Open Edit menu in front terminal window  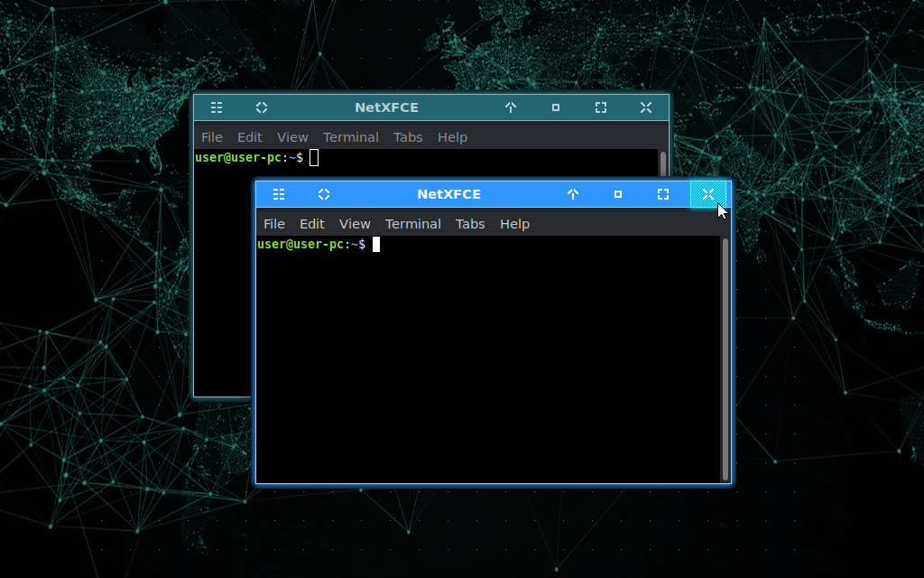click(x=311, y=224)
